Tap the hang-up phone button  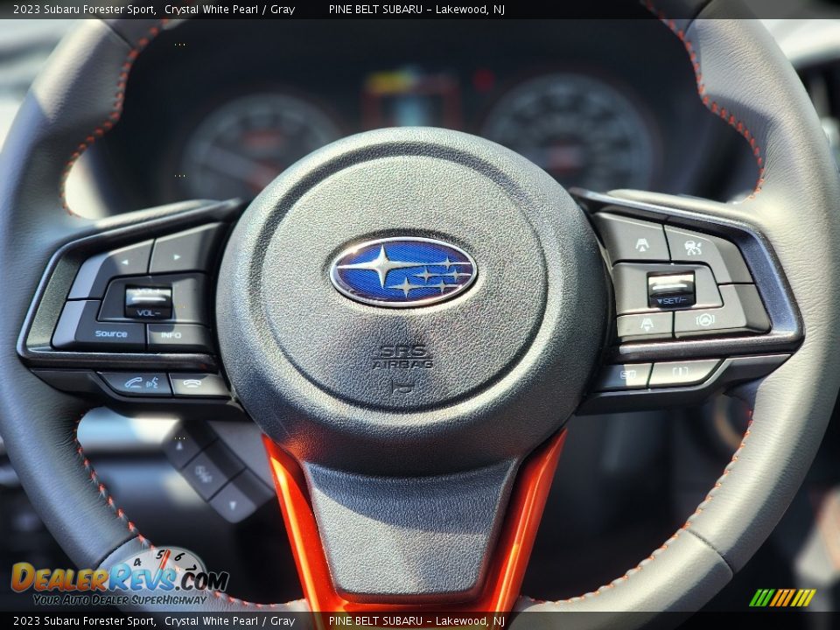198,384
